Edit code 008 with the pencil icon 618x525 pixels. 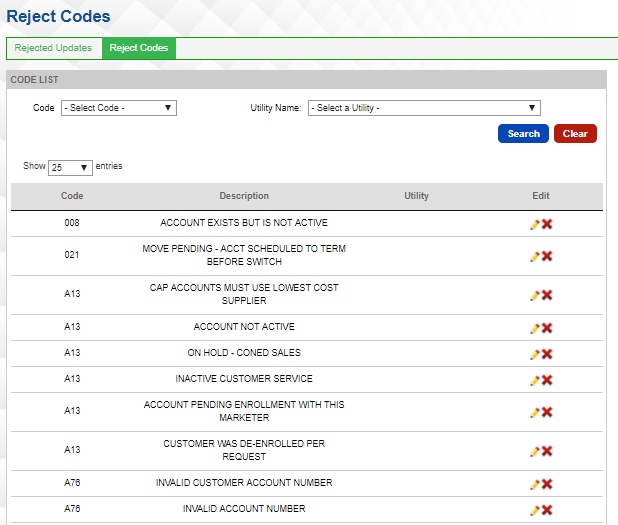coord(534,224)
